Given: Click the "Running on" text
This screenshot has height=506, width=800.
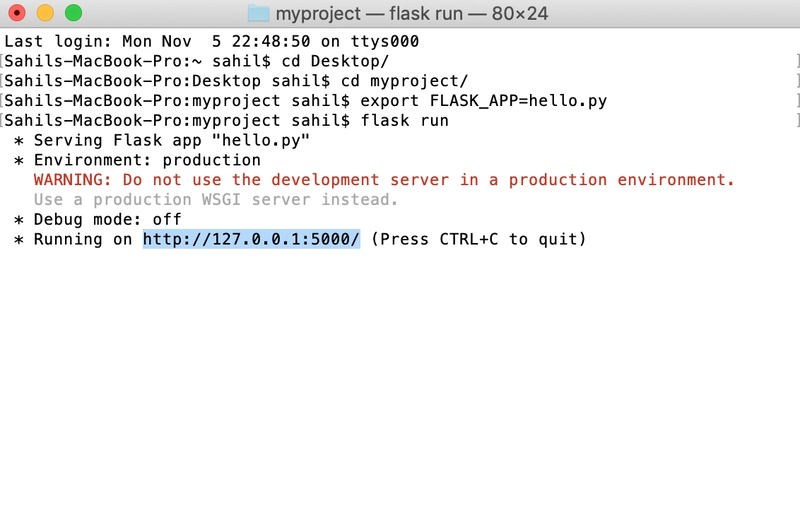Looking at the screenshot, I should (83, 240).
